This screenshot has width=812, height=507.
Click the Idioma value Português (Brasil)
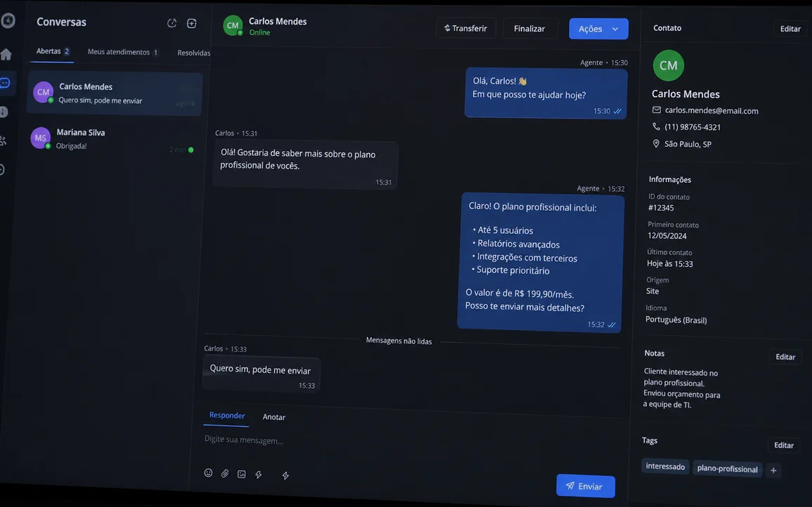tap(676, 320)
